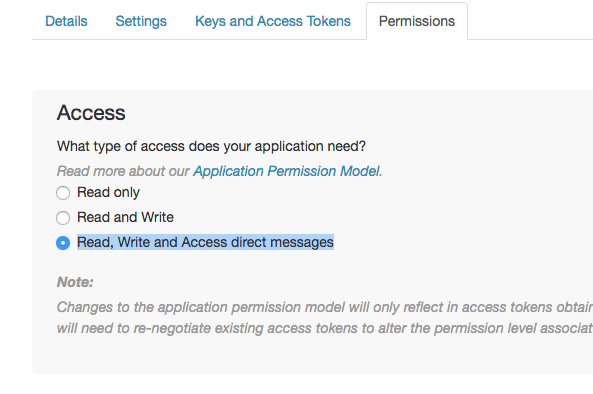This screenshot has height=394, width=593.
Task: Click white space between tabs and Access panel
Action: click(x=312, y=65)
